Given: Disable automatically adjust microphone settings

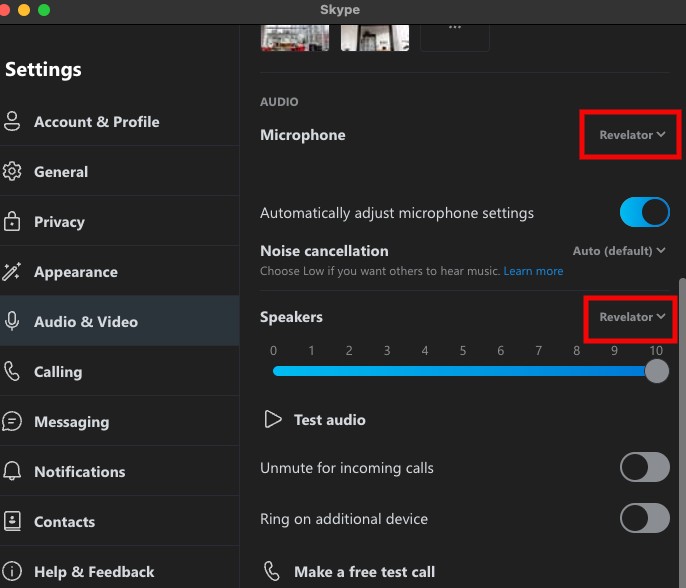Looking at the screenshot, I should (644, 212).
